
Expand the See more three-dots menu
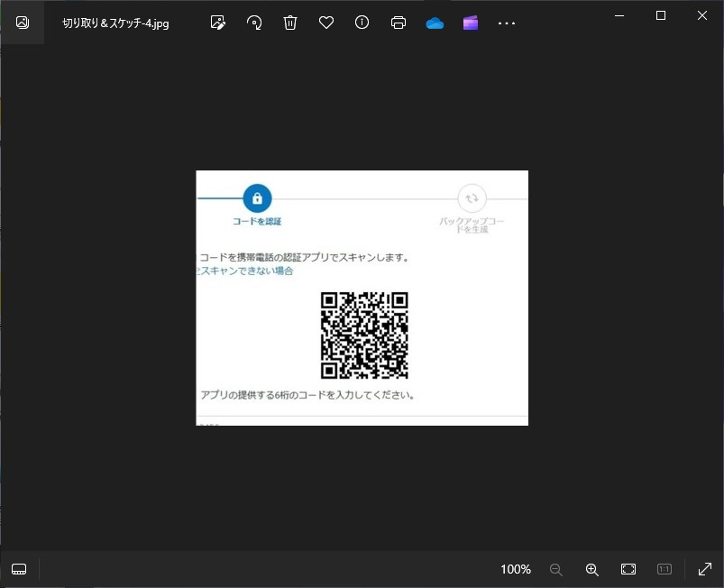pyautogui.click(x=507, y=23)
